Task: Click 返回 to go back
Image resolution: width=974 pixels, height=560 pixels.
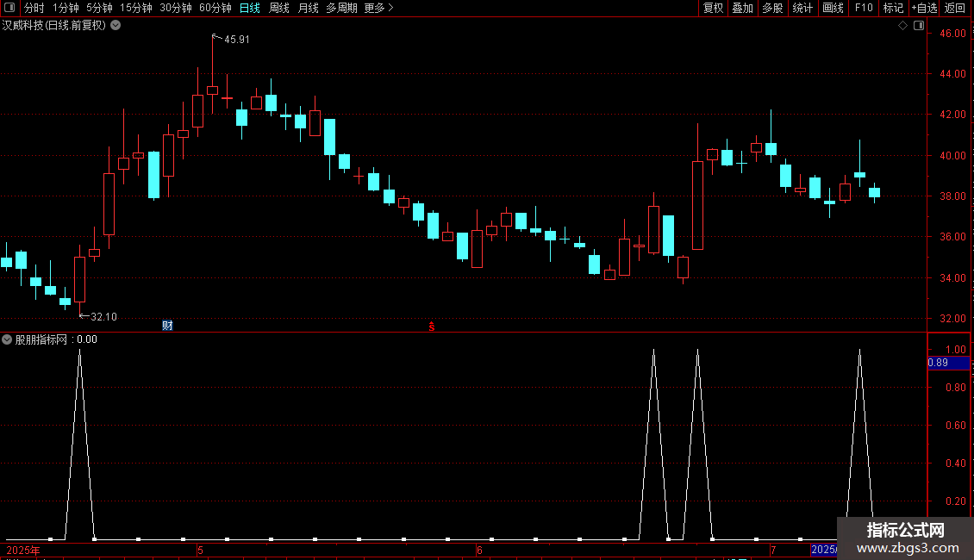Action: pyautogui.click(x=955, y=8)
